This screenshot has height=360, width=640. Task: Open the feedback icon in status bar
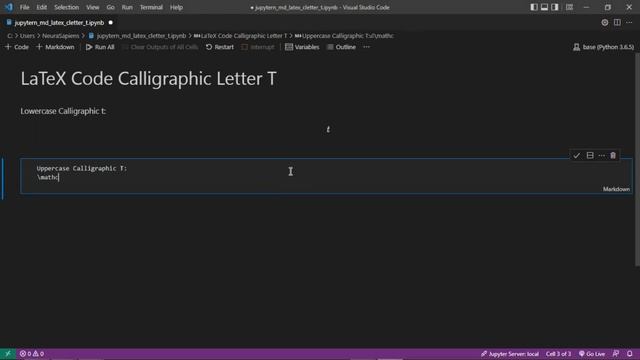click(x=616, y=354)
